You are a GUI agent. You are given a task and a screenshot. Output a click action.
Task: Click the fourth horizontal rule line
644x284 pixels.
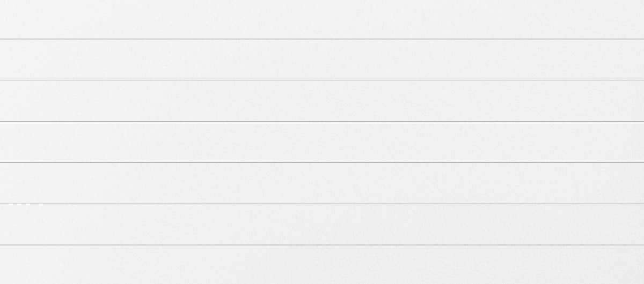click(322, 163)
